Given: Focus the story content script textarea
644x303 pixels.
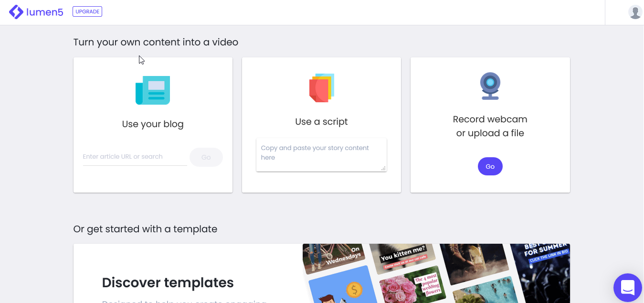Looking at the screenshot, I should [x=321, y=155].
